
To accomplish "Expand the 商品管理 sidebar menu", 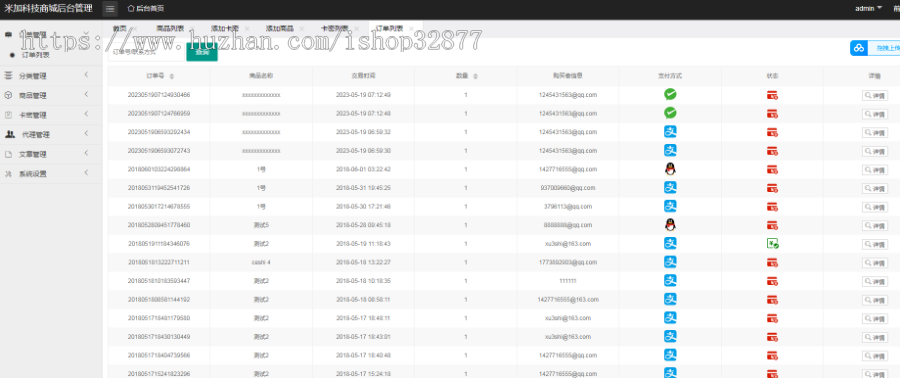I will coord(51,95).
